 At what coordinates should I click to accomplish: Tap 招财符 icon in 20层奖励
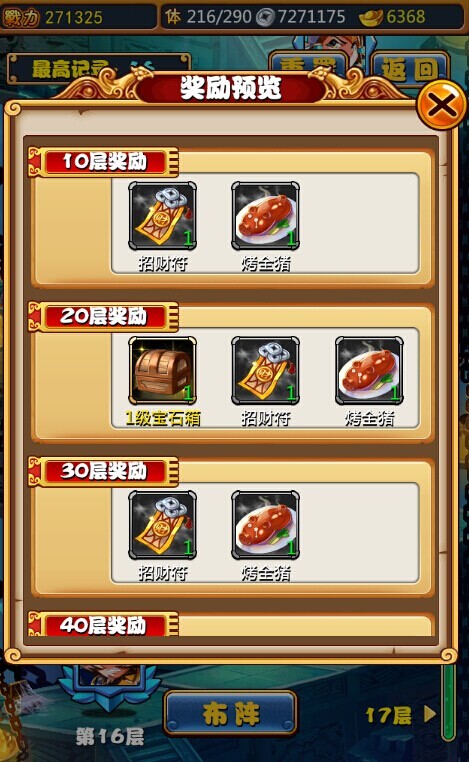[265, 371]
